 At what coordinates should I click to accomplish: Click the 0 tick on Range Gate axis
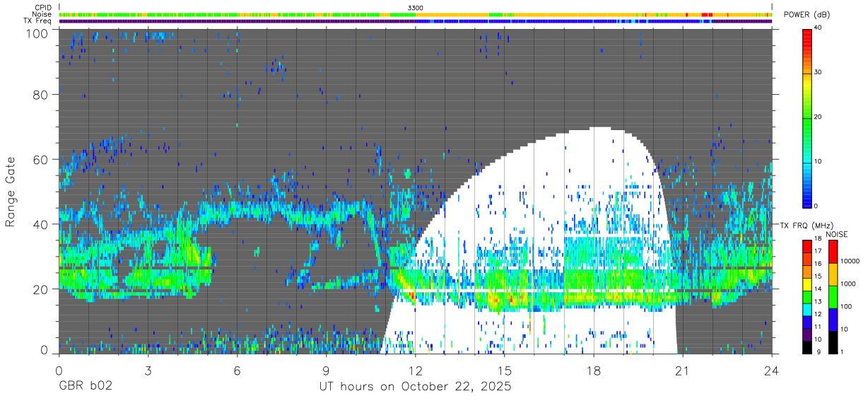tap(44, 349)
